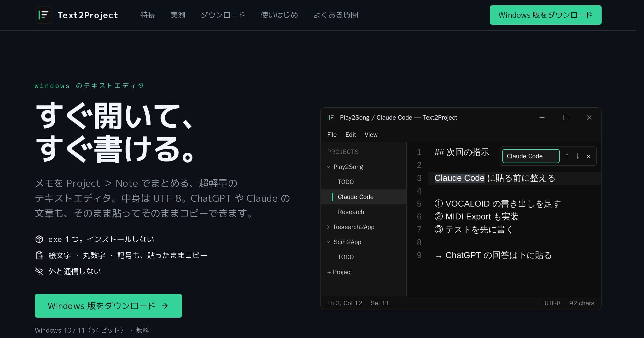Click UTF-8 encoding in status bar

[x=552, y=303]
